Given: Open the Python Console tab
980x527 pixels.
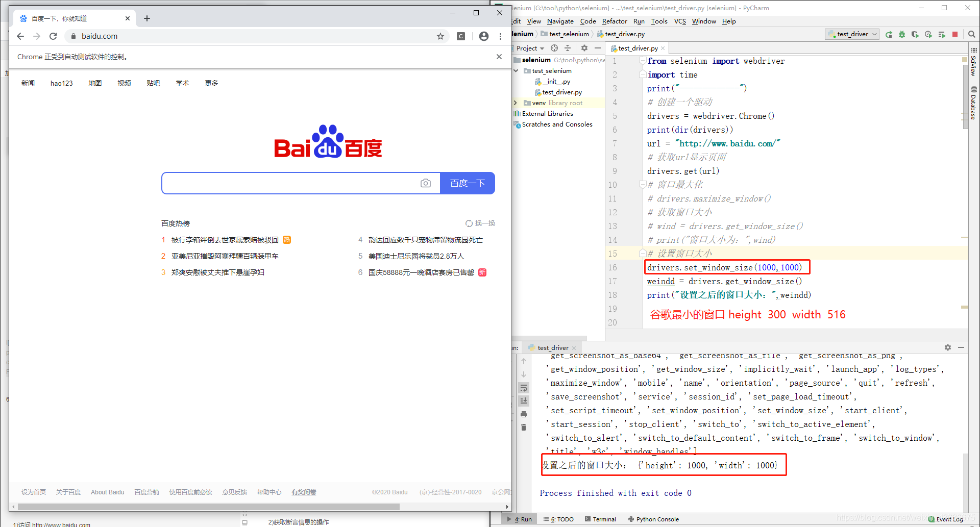Looking at the screenshot, I should point(653,519).
